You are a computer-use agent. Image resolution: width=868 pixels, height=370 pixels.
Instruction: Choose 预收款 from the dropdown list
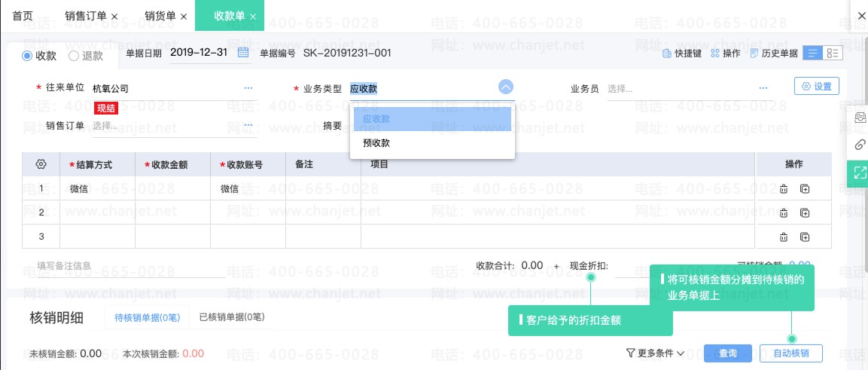tap(432, 143)
